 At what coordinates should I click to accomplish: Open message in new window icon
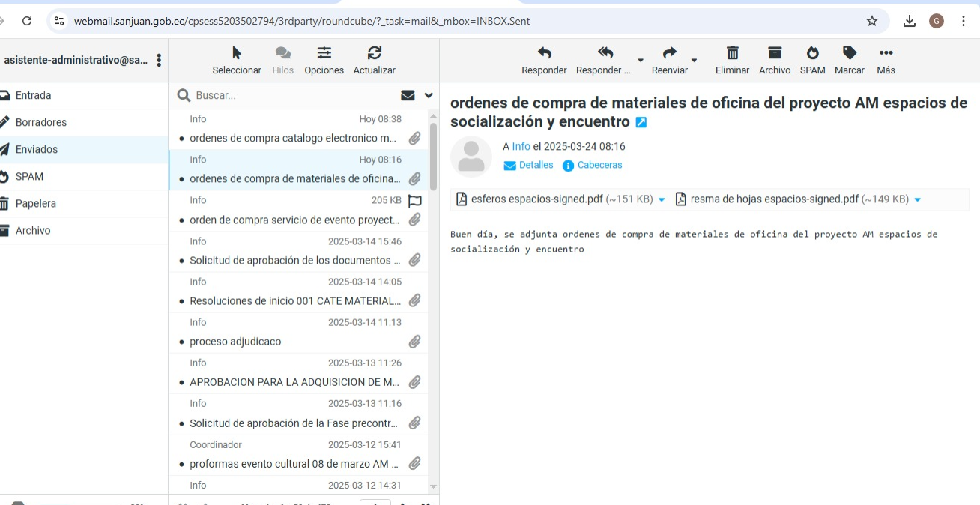[x=641, y=122]
